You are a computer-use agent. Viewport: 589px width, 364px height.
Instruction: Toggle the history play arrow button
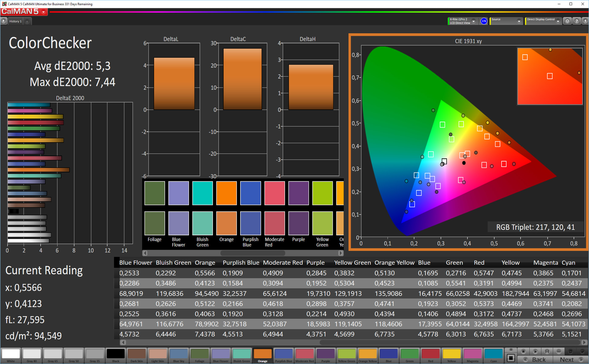tap(4, 21)
